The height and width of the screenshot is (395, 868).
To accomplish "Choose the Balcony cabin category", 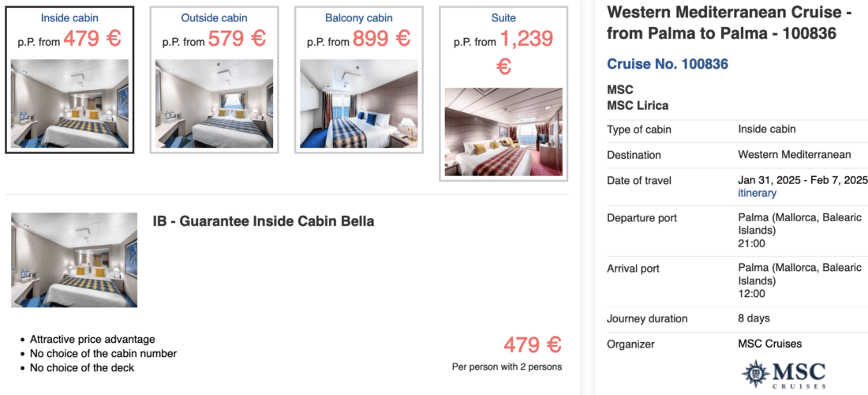I will click(x=358, y=17).
